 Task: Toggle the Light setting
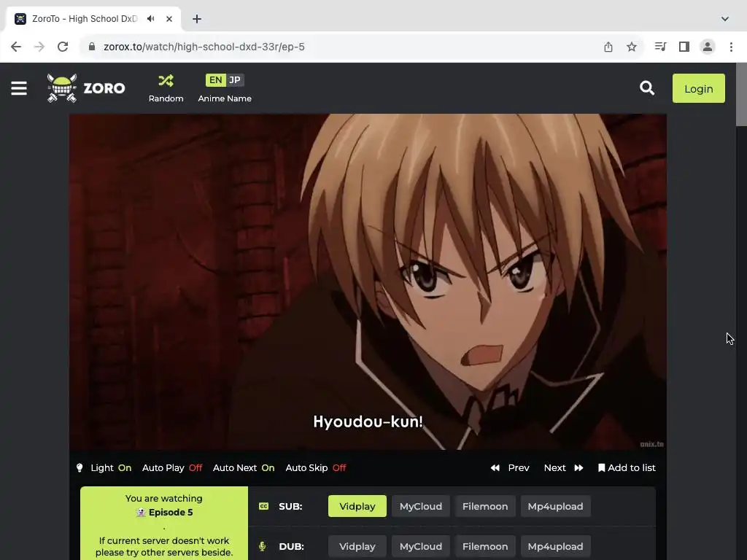(111, 467)
